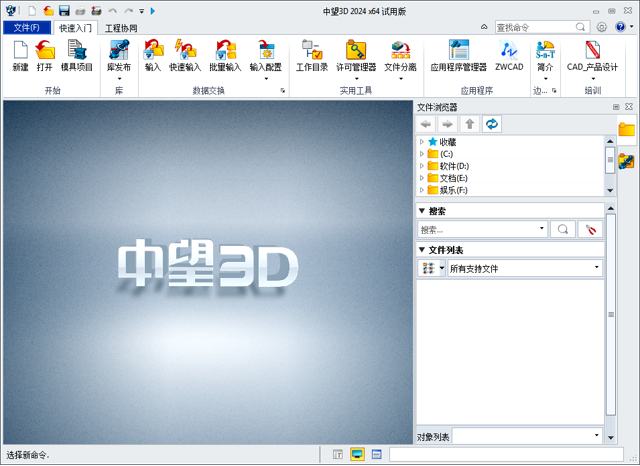Navigate forward in the file browser

pos(448,124)
